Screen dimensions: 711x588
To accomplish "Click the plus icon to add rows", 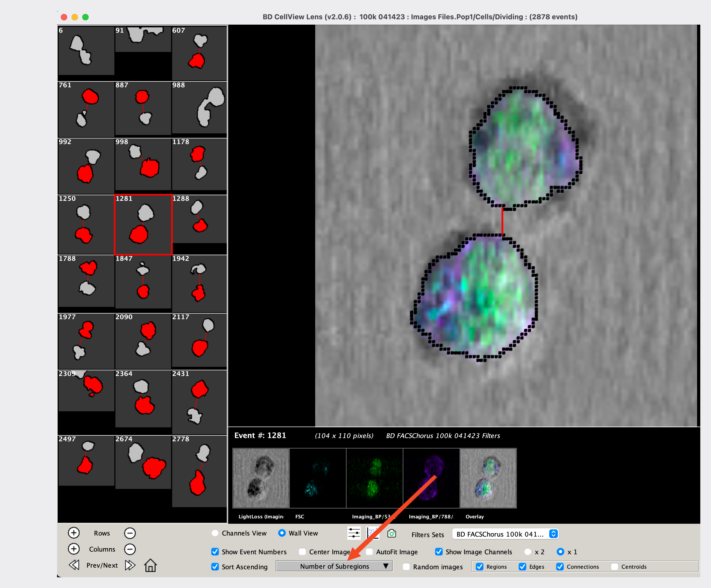I will click(x=73, y=533).
